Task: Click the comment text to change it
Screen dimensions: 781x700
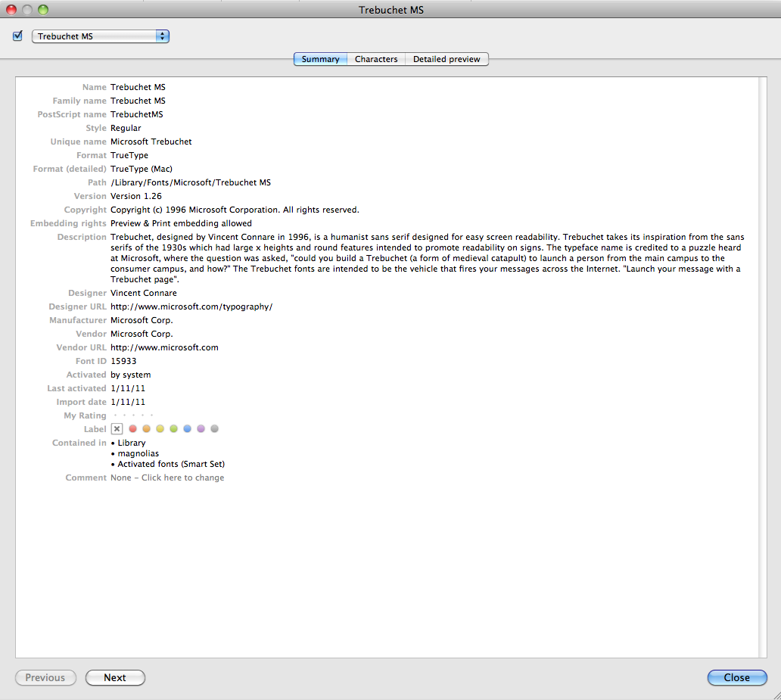Action: pyautogui.click(x=167, y=478)
